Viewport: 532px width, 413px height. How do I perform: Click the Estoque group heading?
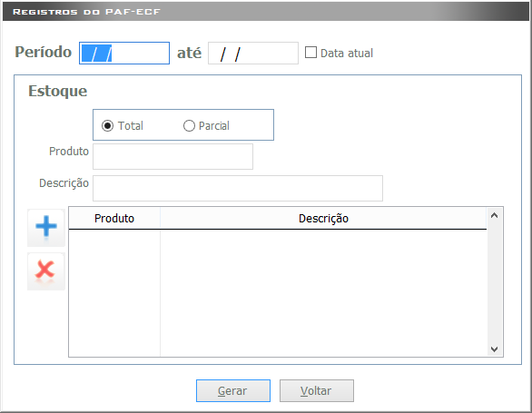pyautogui.click(x=58, y=92)
